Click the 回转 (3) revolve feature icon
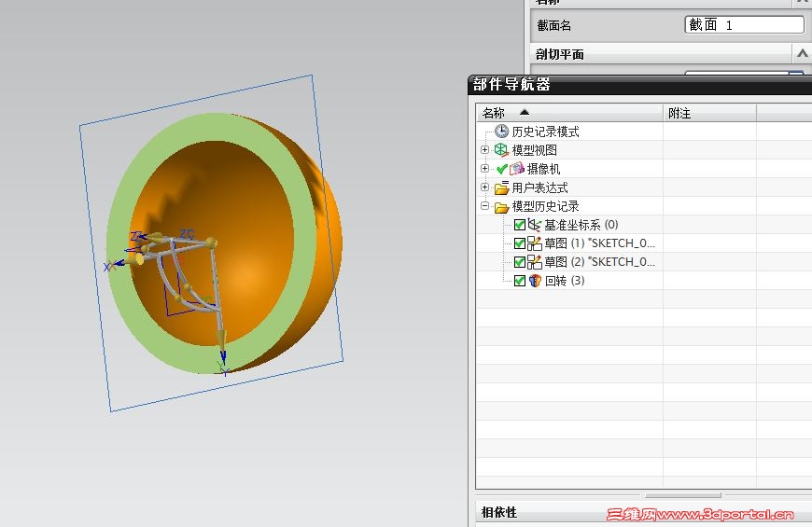 535,281
